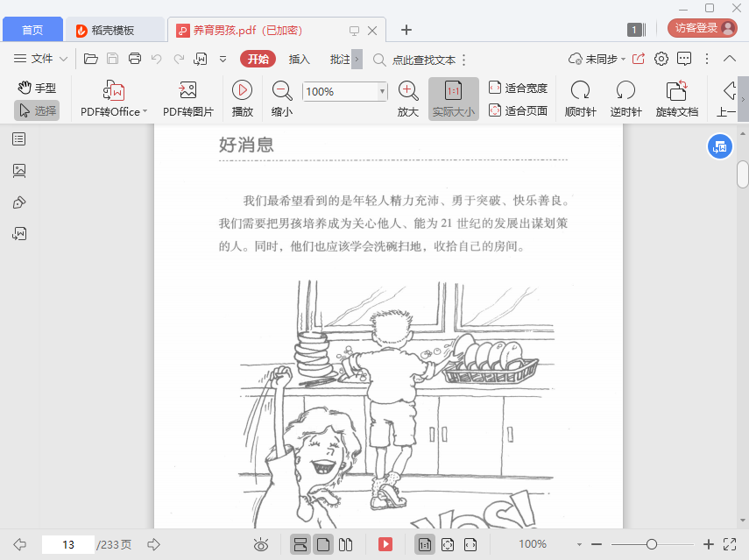Start slideshow with 播放 button
This screenshot has width=749, height=560.
point(242,99)
